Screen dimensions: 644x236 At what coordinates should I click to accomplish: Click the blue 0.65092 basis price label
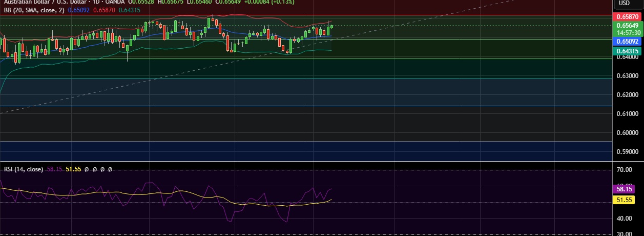(627, 41)
